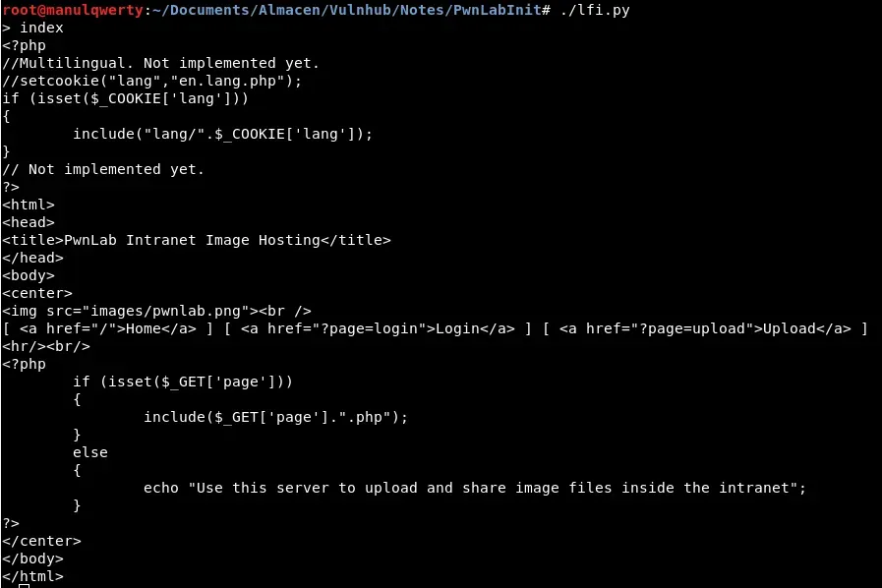
Task: Click the include lang cookie statement
Action: pyautogui.click(x=222, y=134)
